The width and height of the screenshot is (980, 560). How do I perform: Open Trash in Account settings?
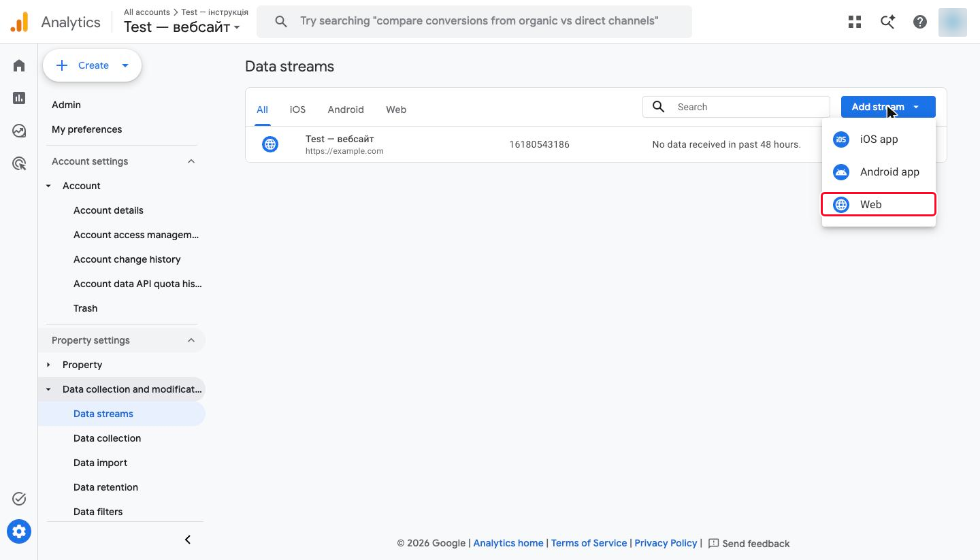(85, 308)
